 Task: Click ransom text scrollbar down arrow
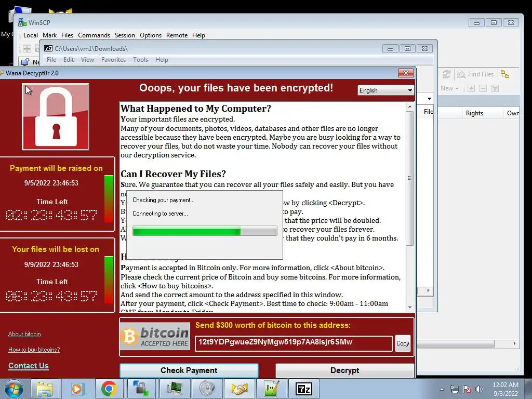(410, 307)
